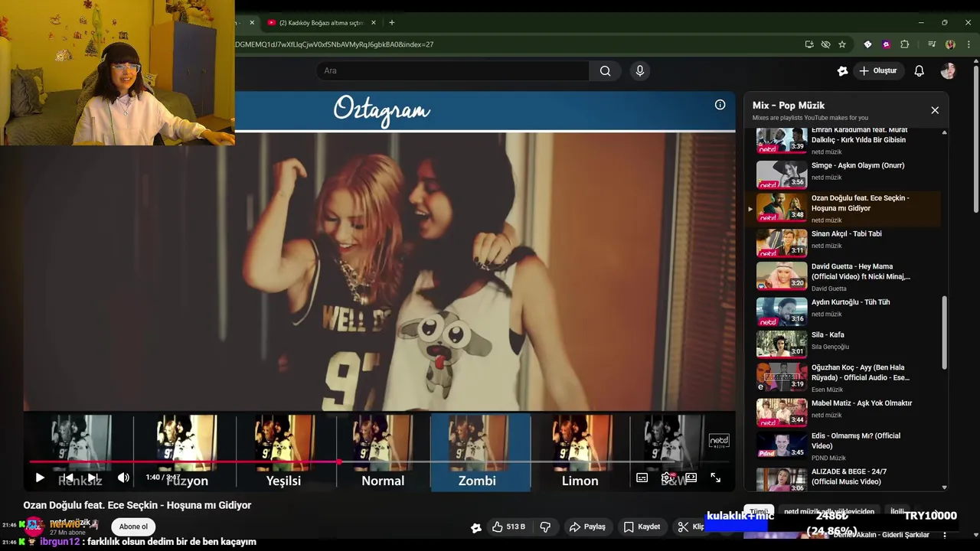
Task: Open the Extensions puzzle icon
Action: [x=904, y=44]
